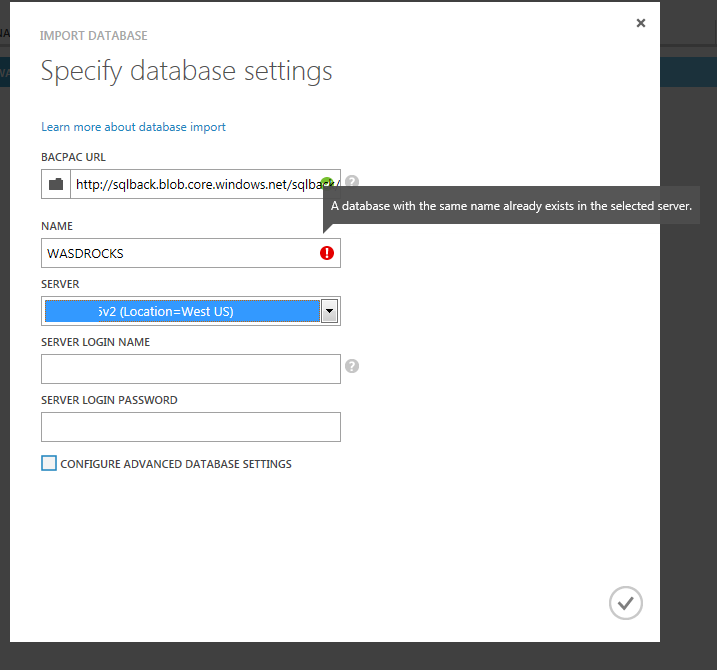
Task: Click the Configure Advanced Database Settings label
Action: point(176,464)
